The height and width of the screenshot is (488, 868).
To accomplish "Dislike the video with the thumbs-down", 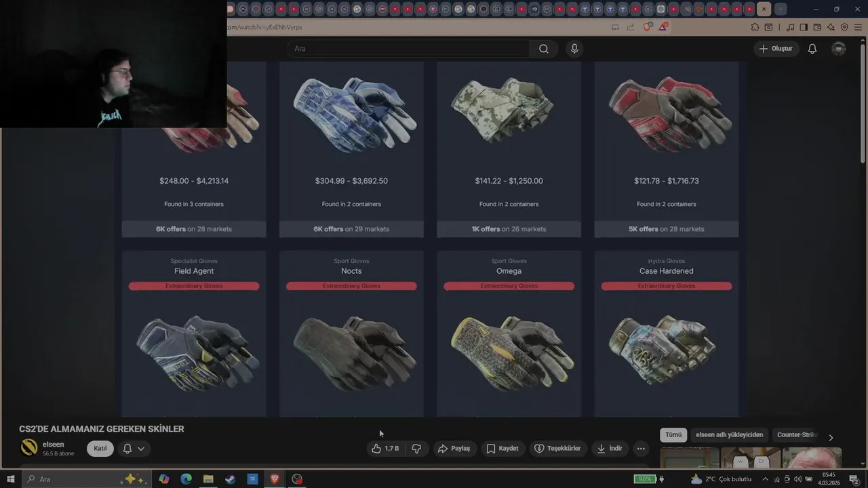I will pos(416,449).
